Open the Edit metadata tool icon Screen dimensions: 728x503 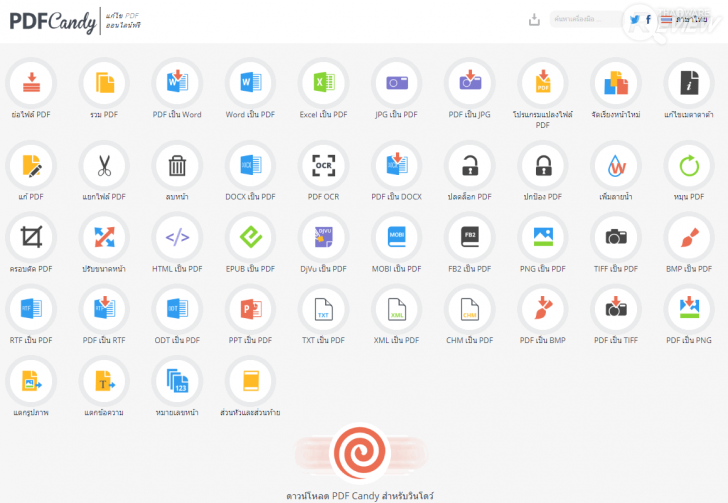pos(689,83)
